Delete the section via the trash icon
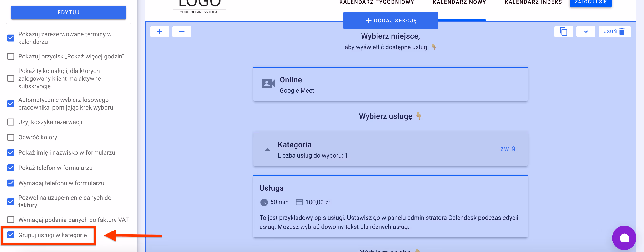644x252 pixels. click(614, 31)
